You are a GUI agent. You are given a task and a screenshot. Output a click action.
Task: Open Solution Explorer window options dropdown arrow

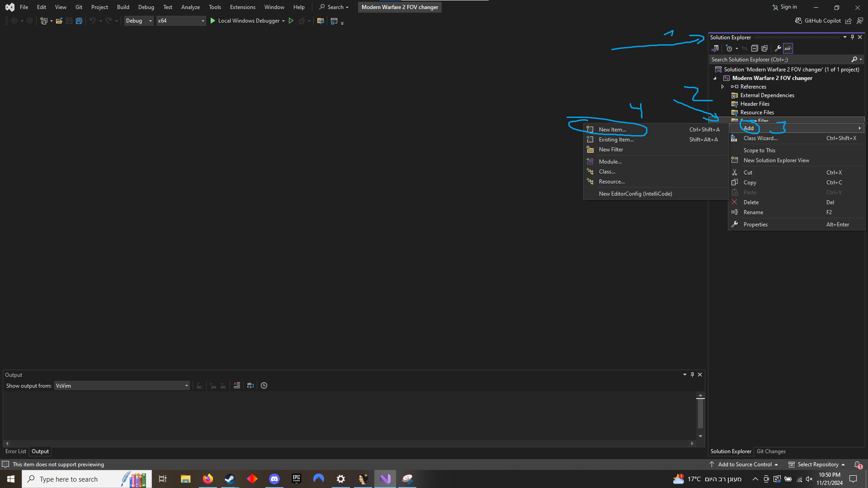tap(844, 38)
